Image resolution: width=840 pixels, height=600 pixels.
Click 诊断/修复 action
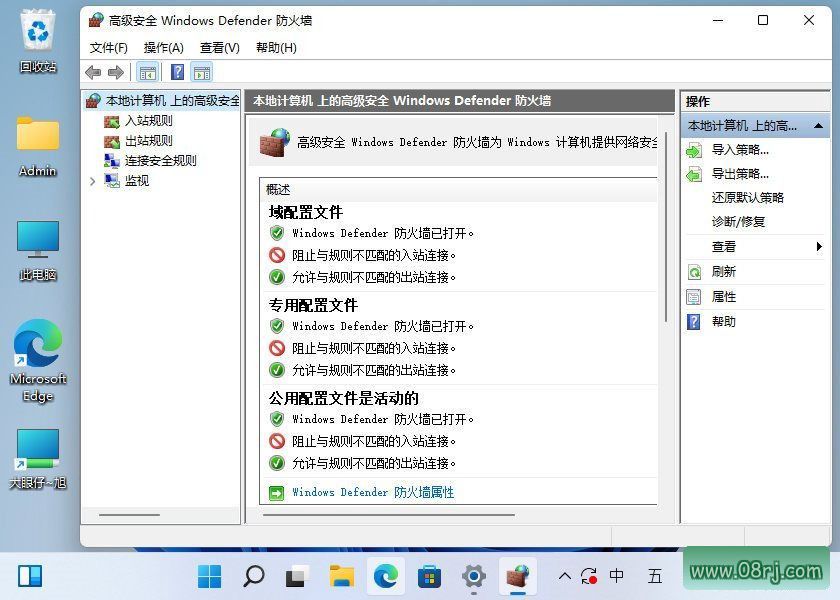[x=738, y=221]
